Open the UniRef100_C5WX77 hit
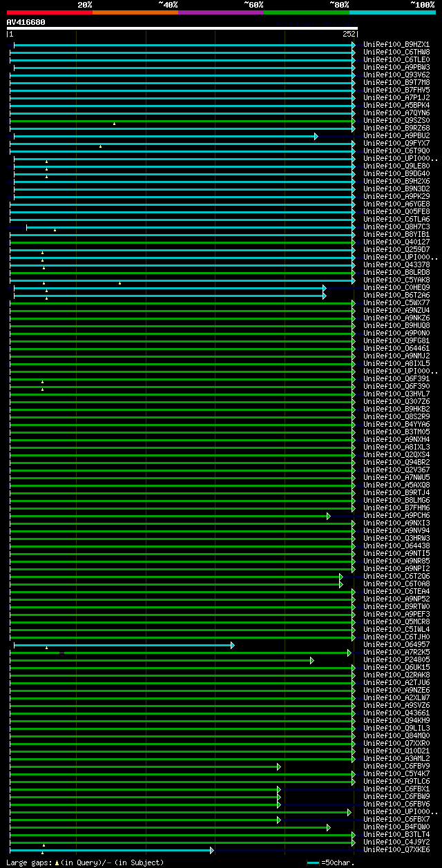Viewport: 442px width, 868px height. [396, 303]
